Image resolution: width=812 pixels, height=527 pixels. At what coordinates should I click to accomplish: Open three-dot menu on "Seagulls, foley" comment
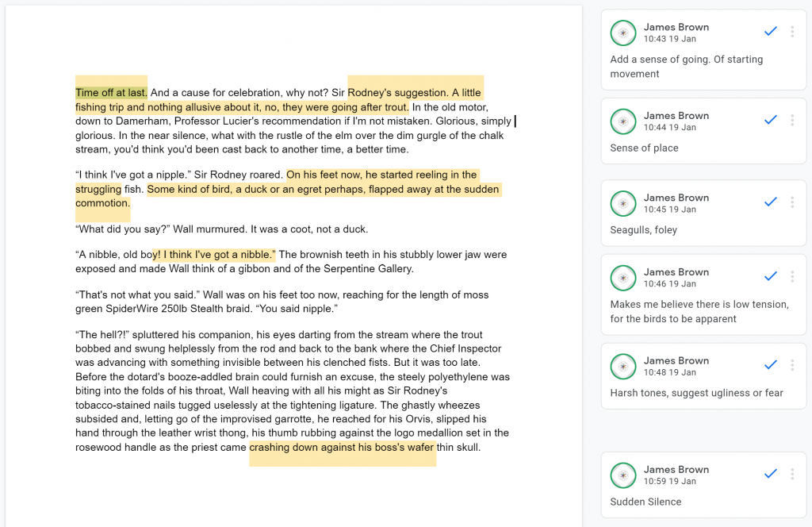point(792,202)
